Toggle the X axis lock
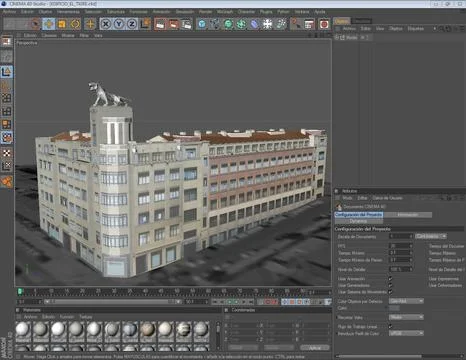 coord(105,24)
